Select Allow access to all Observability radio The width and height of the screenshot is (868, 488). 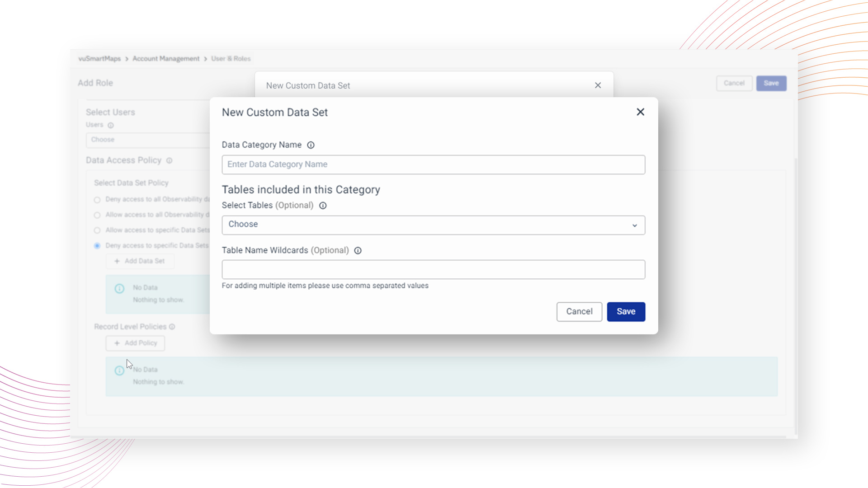pos(97,215)
